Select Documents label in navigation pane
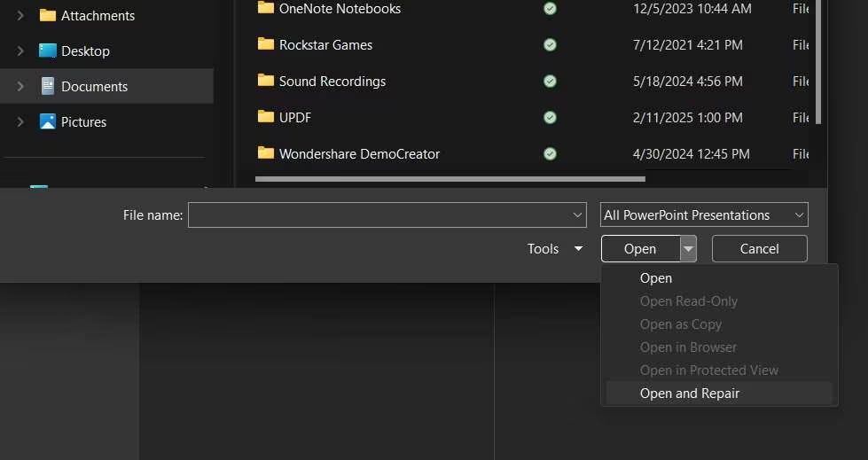Image resolution: width=868 pixels, height=460 pixels. [x=94, y=86]
